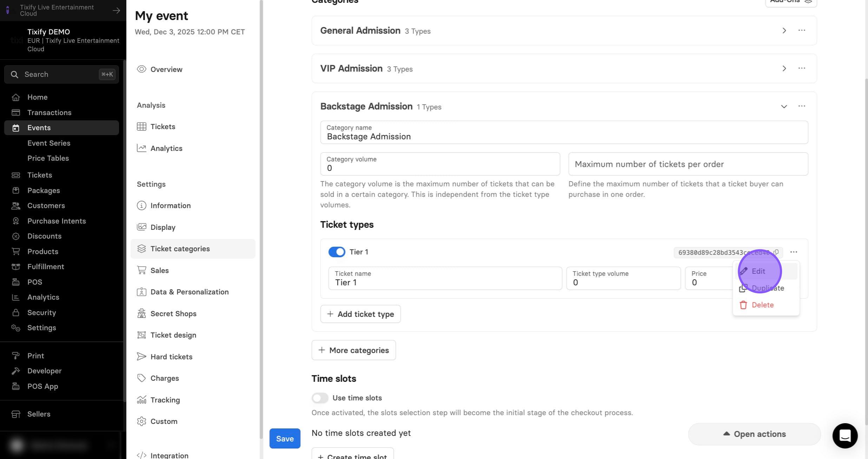Choose Edit from the ticket type menu

point(766,271)
